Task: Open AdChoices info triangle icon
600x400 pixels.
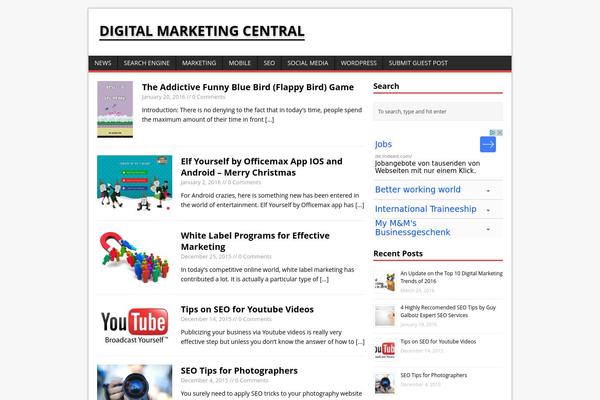Action: (493, 132)
